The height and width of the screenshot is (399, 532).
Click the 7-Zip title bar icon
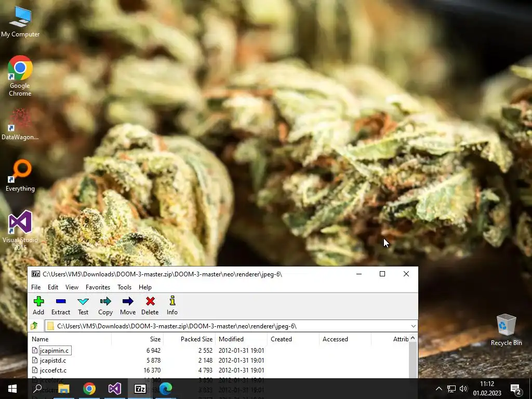(36, 274)
